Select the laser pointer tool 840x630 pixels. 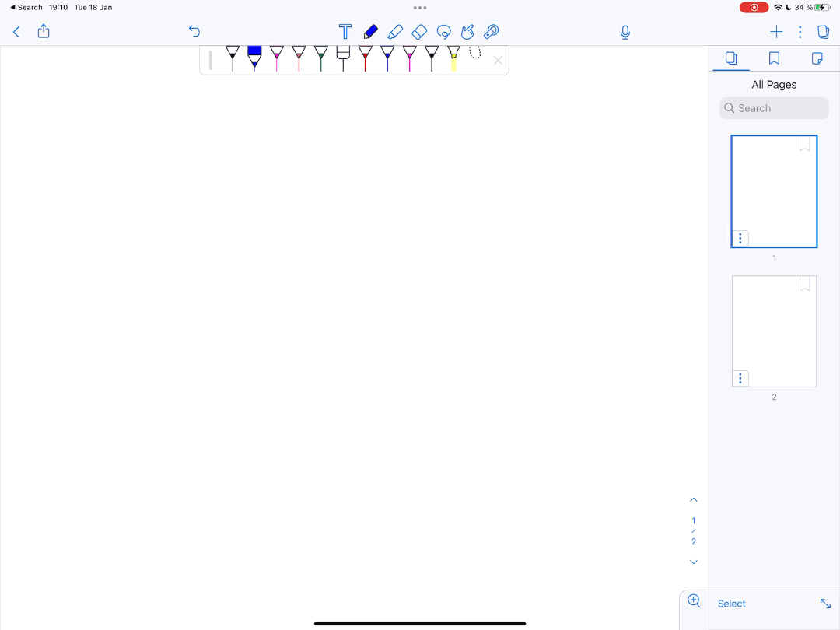[492, 32]
